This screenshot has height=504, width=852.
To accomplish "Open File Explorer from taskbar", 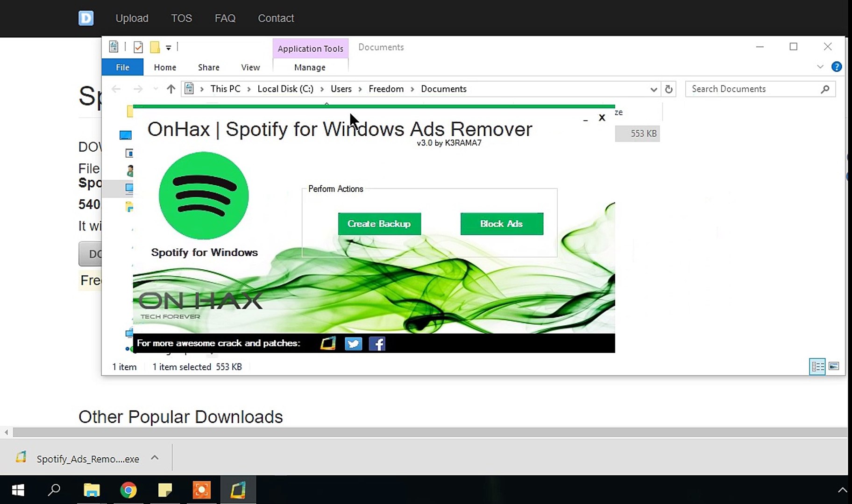I will pyautogui.click(x=92, y=490).
